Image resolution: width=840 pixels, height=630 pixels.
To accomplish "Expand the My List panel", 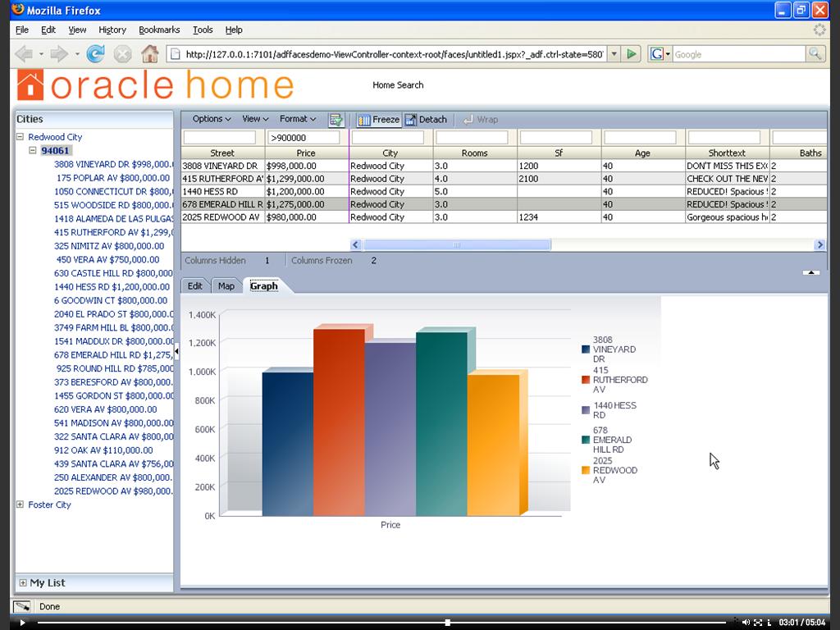I will pos(22,583).
